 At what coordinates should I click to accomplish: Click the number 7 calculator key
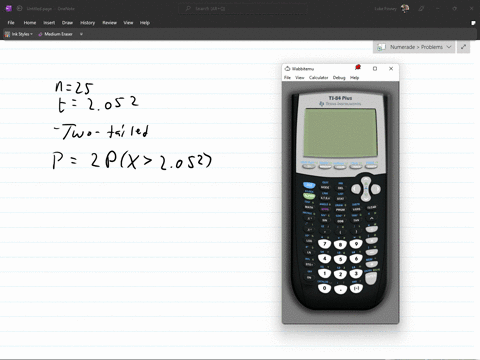pyautogui.click(x=324, y=244)
